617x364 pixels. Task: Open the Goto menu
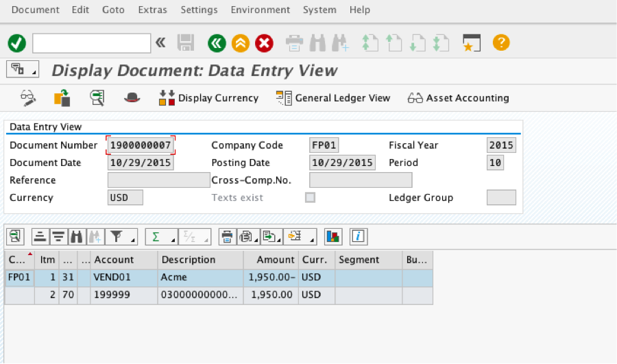[x=113, y=10]
